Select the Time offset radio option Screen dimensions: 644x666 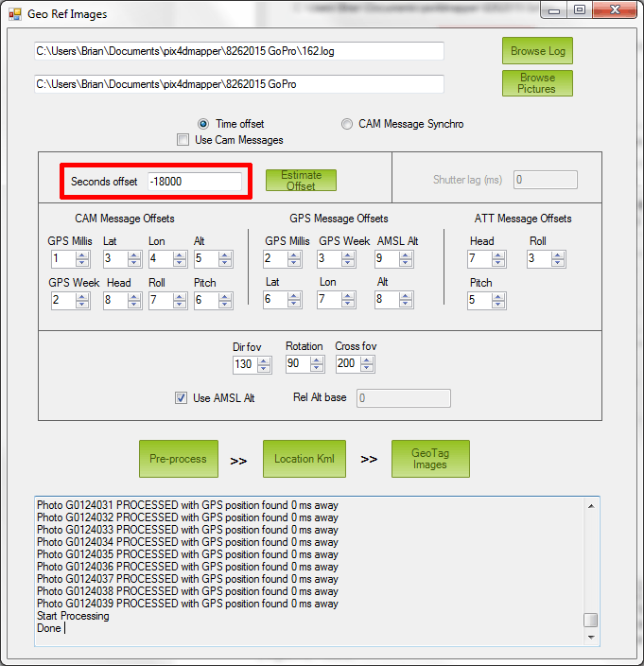click(x=203, y=124)
